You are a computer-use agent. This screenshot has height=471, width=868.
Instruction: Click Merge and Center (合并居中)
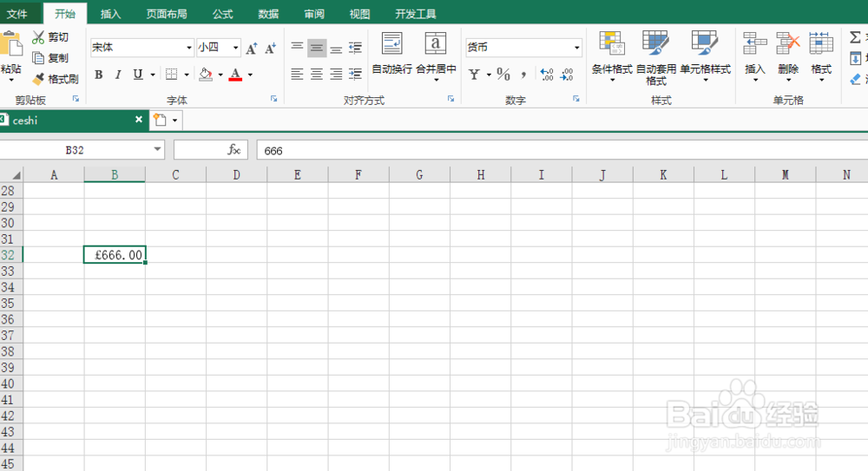437,56
